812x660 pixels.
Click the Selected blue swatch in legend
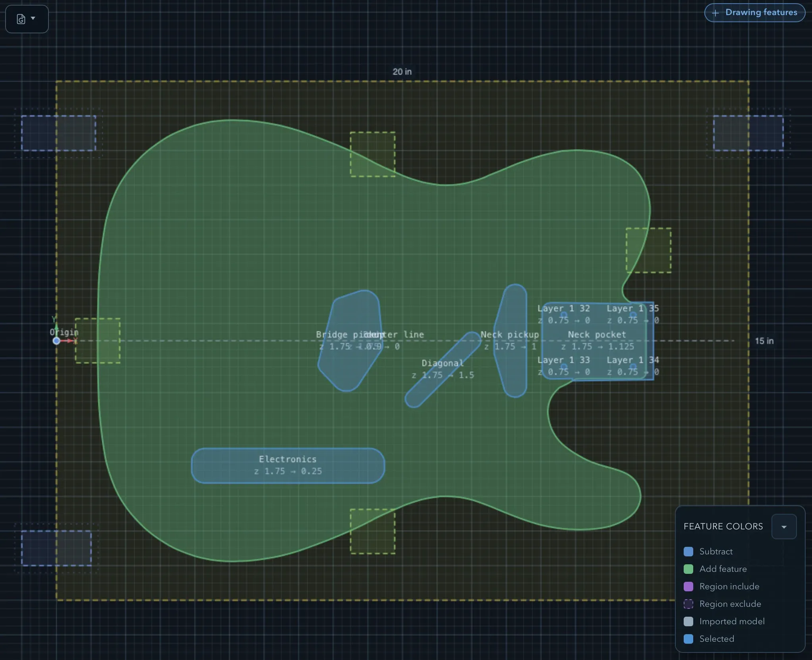(x=688, y=639)
